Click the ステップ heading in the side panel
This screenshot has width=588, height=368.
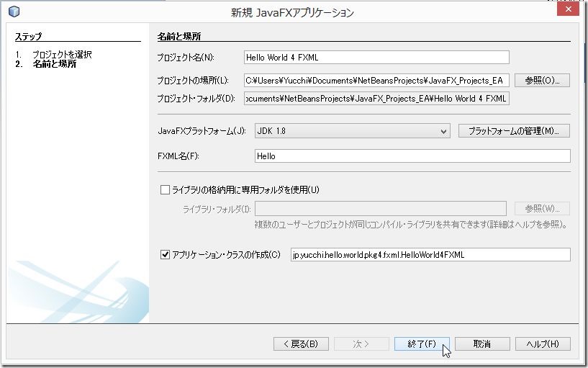pos(28,37)
